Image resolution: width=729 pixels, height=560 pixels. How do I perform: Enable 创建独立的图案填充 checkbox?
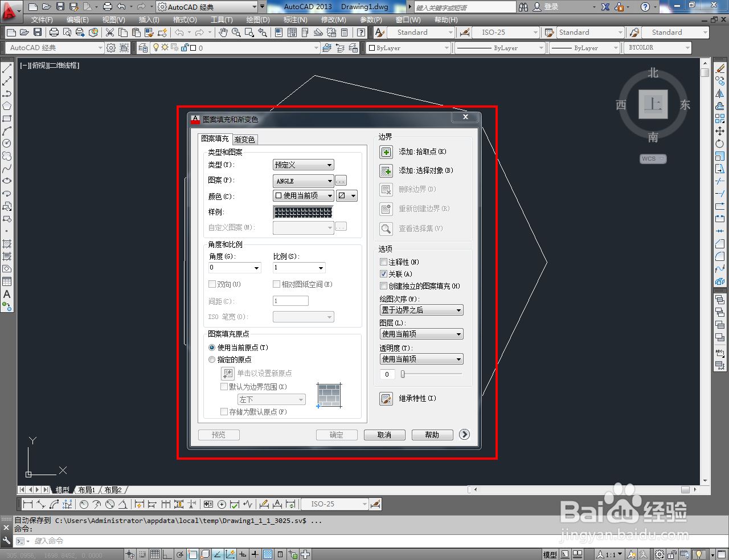(x=383, y=286)
